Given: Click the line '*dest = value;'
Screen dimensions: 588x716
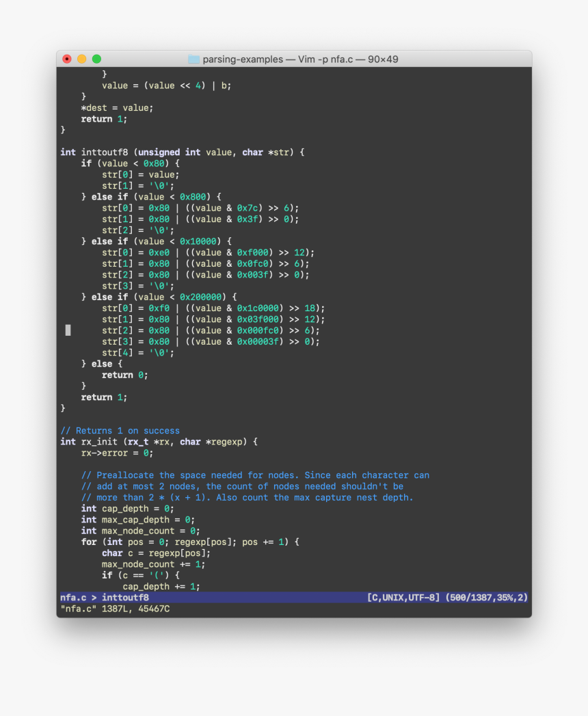Looking at the screenshot, I should point(118,108).
